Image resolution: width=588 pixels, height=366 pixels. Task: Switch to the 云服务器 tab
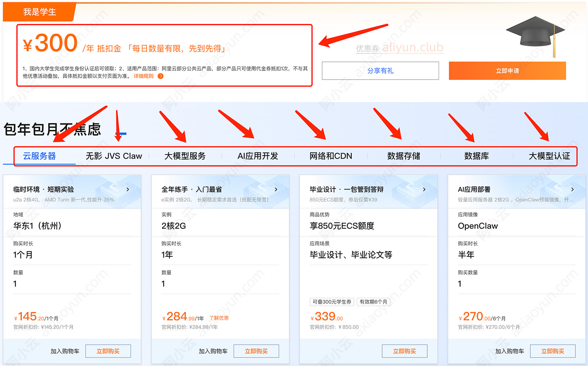tap(39, 156)
